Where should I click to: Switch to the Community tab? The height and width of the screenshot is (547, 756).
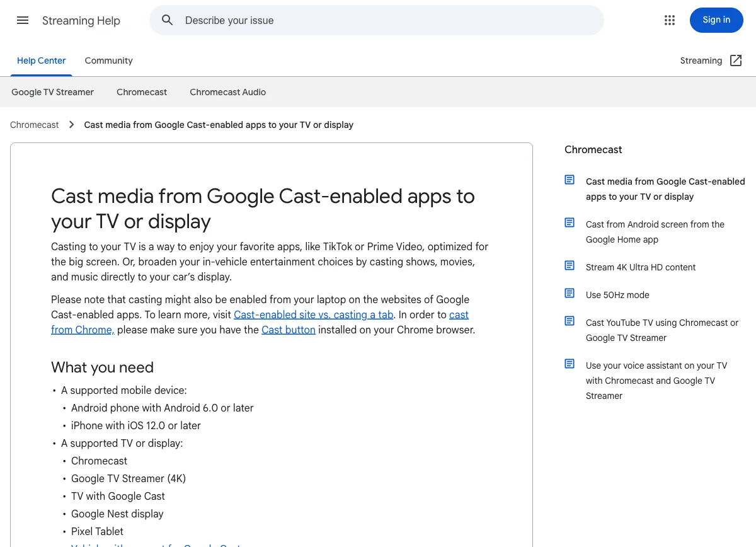109,60
